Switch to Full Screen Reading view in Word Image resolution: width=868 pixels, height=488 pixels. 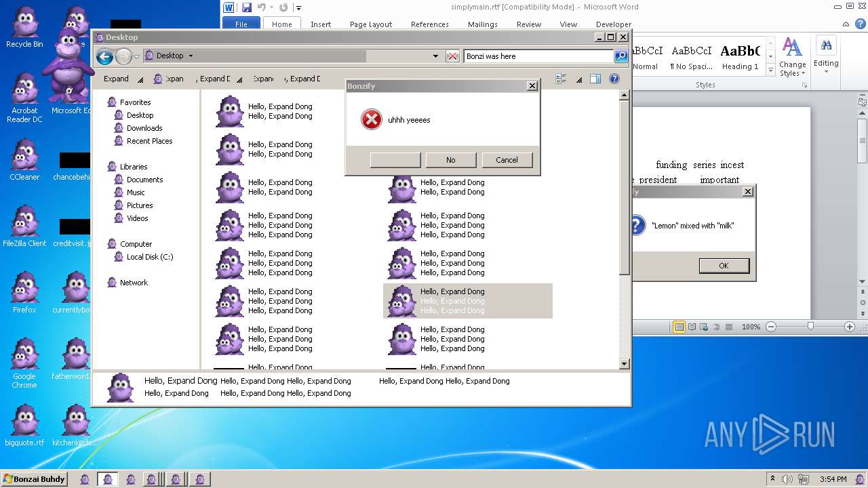(692, 327)
